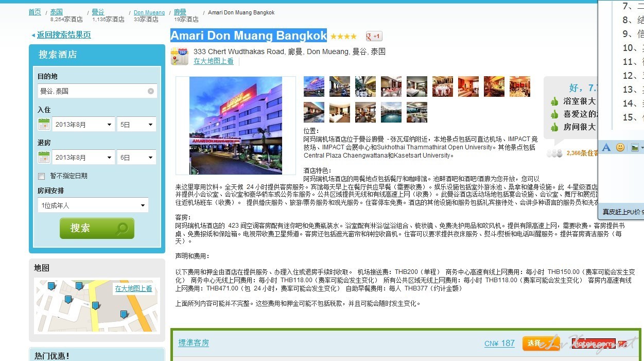The image size is (644, 361).
Task: Click the guest reviews people icon
Action: [x=554, y=153]
